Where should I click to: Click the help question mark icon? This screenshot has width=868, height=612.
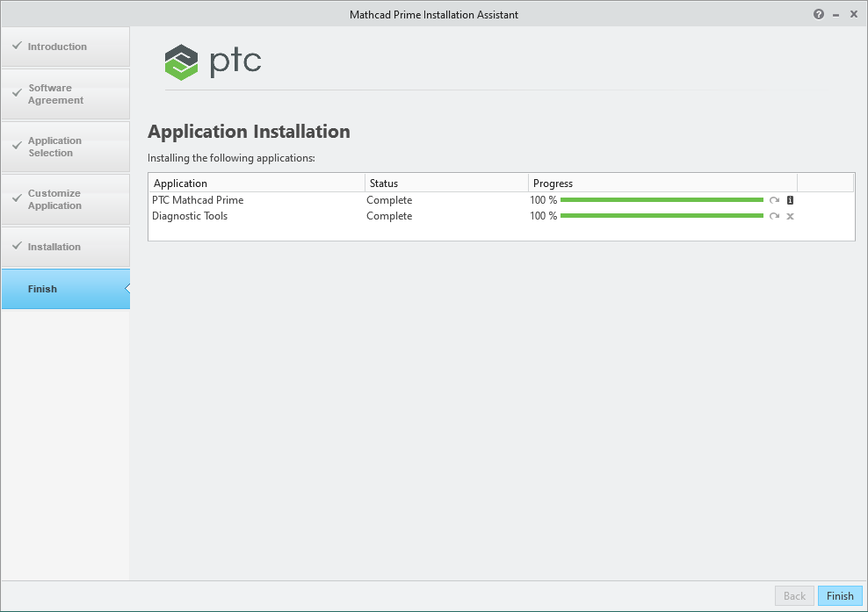pyautogui.click(x=819, y=14)
